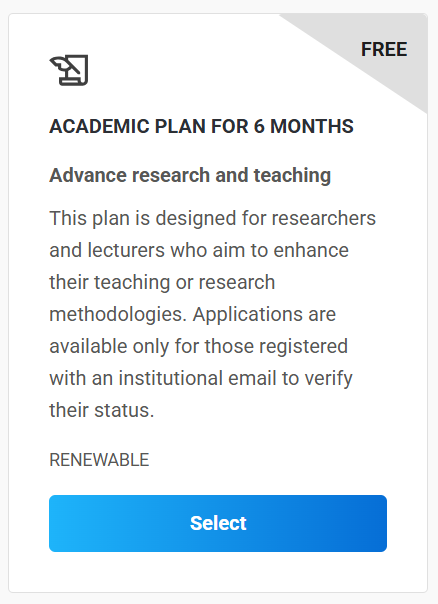Click the text 'and lecturers who aim to enhance'
This screenshot has height=604, width=438.
click(x=199, y=250)
